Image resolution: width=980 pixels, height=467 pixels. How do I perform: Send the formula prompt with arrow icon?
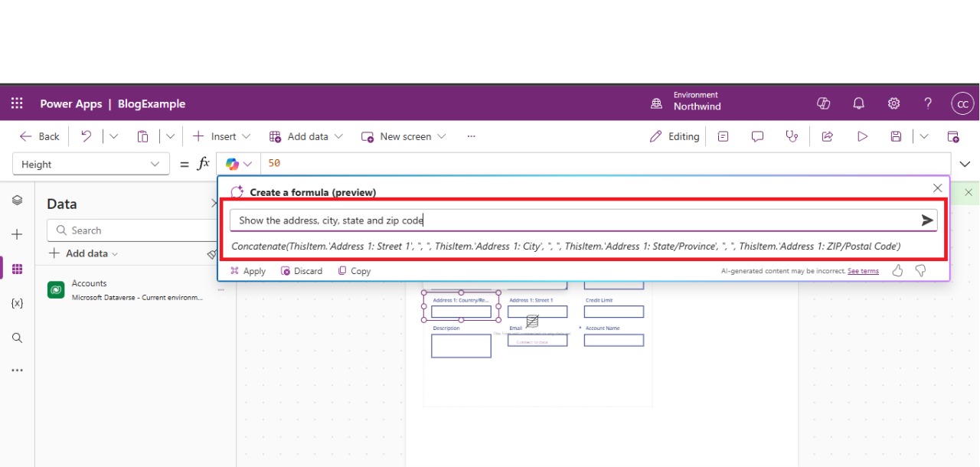(x=927, y=220)
